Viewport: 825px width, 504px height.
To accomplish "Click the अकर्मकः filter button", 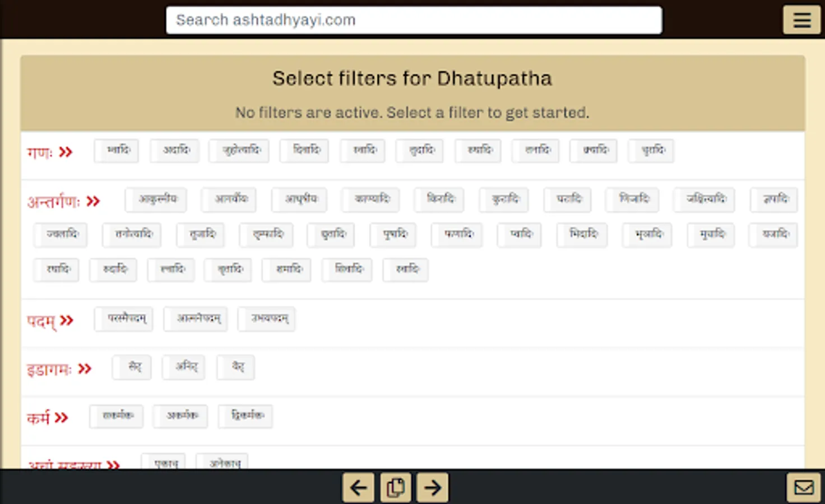I will [180, 416].
